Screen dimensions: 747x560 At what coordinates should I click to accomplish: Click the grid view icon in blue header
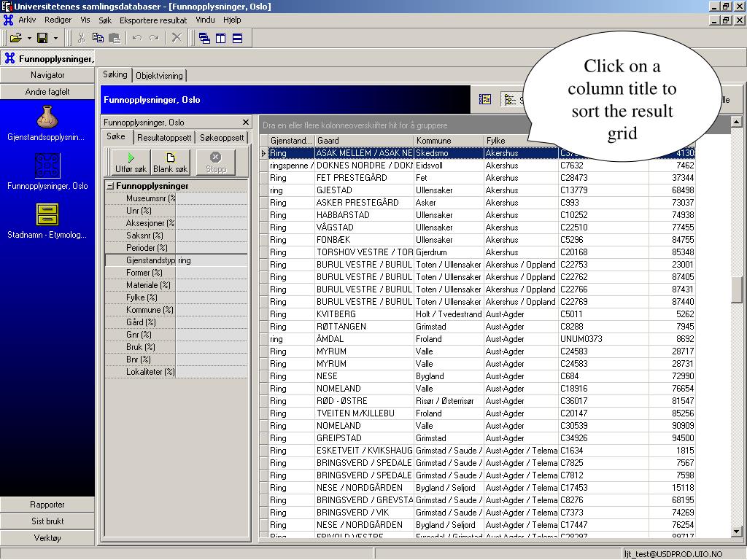coord(485,99)
